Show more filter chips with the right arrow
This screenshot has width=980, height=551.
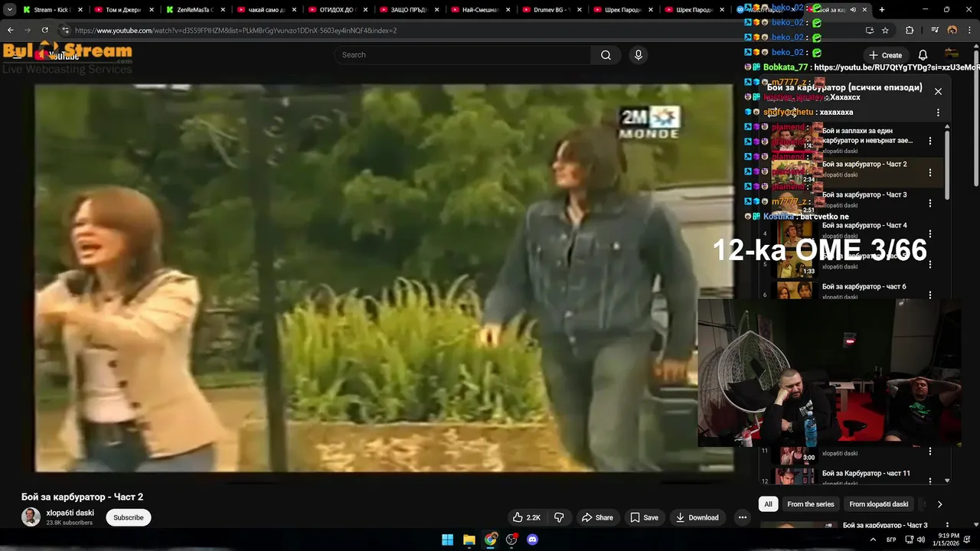[x=939, y=504]
